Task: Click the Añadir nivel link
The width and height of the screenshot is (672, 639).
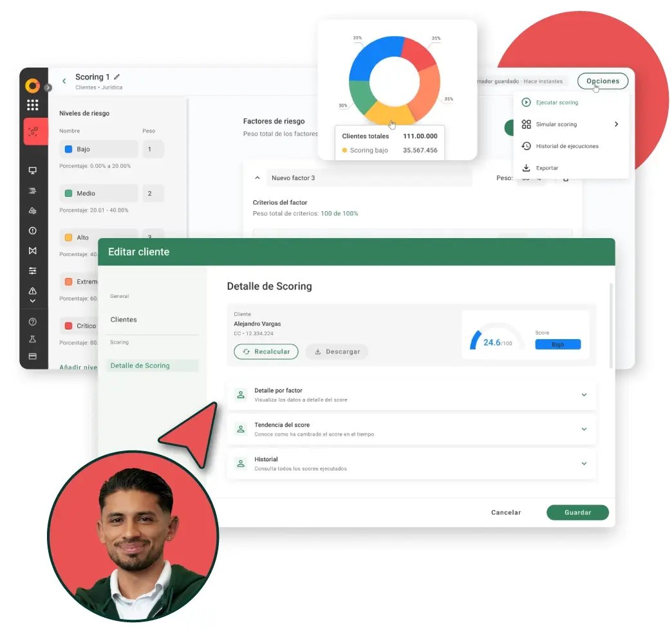Action: 78,367
